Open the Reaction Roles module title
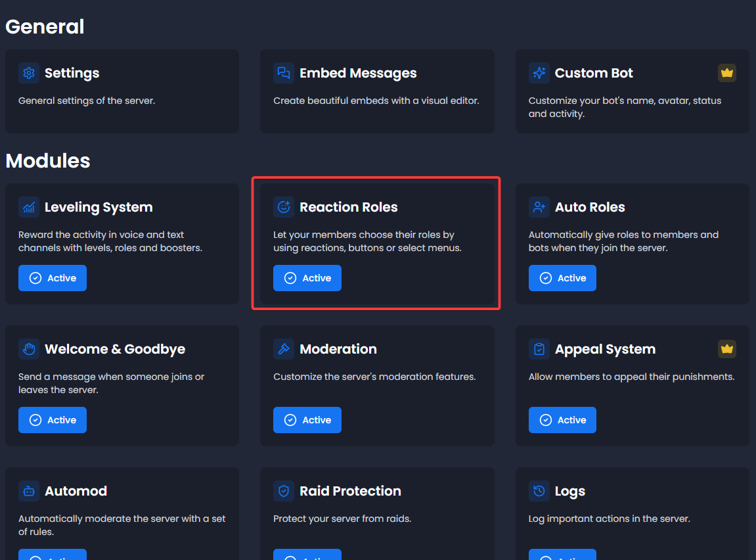 pyautogui.click(x=349, y=207)
